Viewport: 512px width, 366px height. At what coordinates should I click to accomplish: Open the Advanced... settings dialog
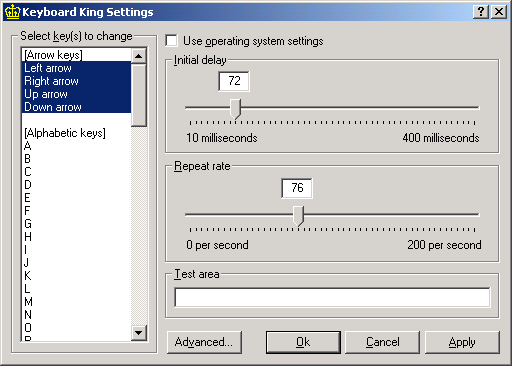coord(204,342)
